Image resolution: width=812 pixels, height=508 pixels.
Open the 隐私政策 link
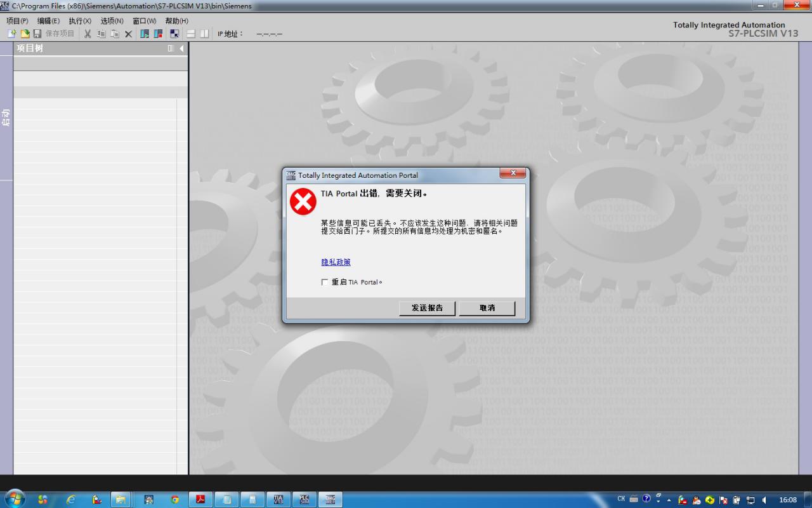(336, 262)
